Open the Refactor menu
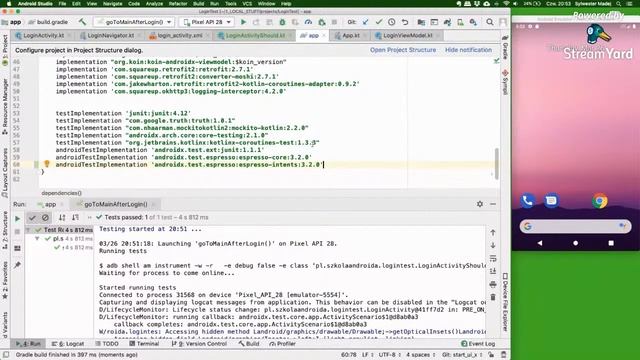The image size is (640, 360). click(178, 4)
